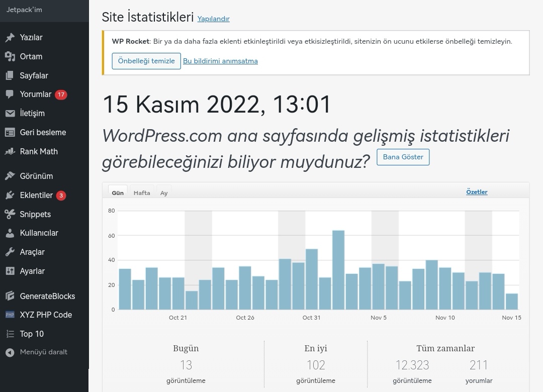Click the 17 comments badge

point(61,94)
